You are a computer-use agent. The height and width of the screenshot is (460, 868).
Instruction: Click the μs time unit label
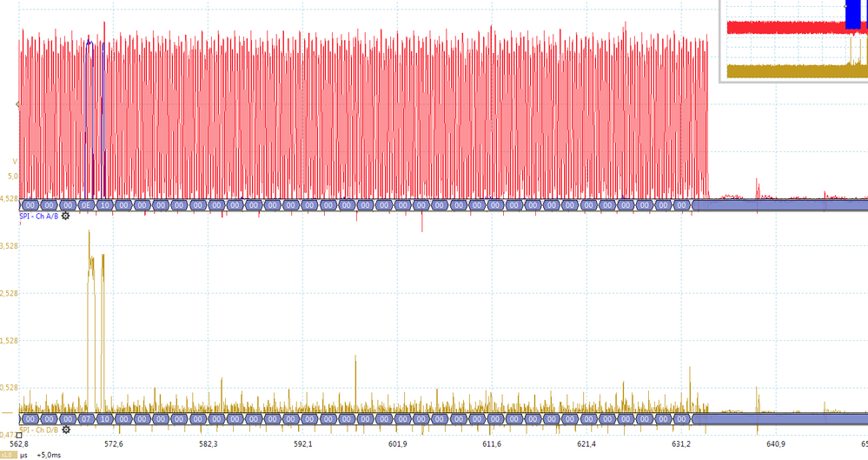pyautogui.click(x=23, y=455)
